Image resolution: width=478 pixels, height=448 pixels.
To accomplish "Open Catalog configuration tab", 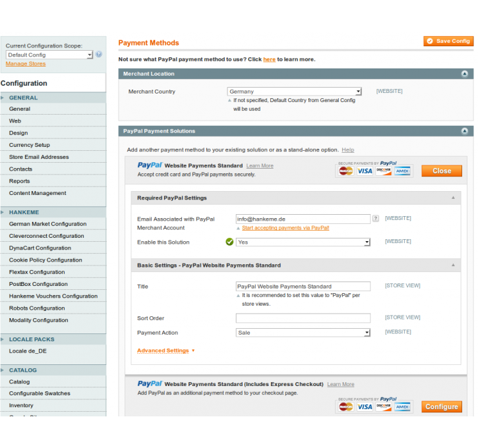I will pos(53,381).
